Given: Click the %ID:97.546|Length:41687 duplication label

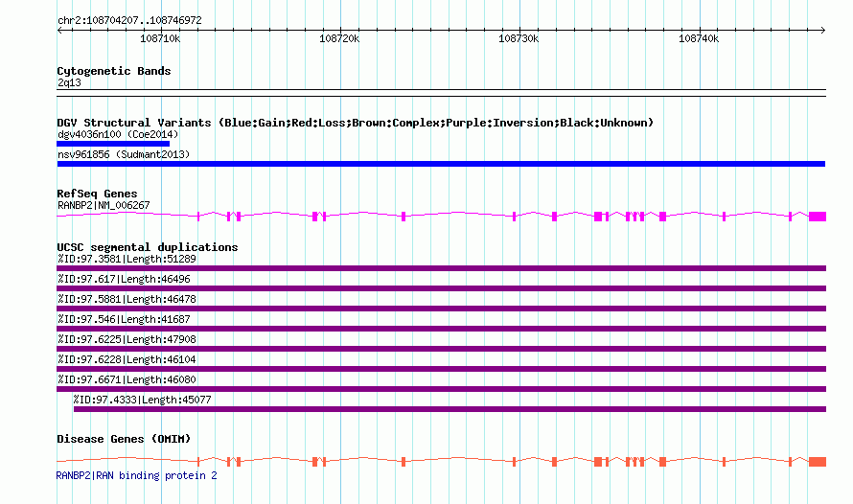Looking at the screenshot, I should pyautogui.click(x=124, y=319).
